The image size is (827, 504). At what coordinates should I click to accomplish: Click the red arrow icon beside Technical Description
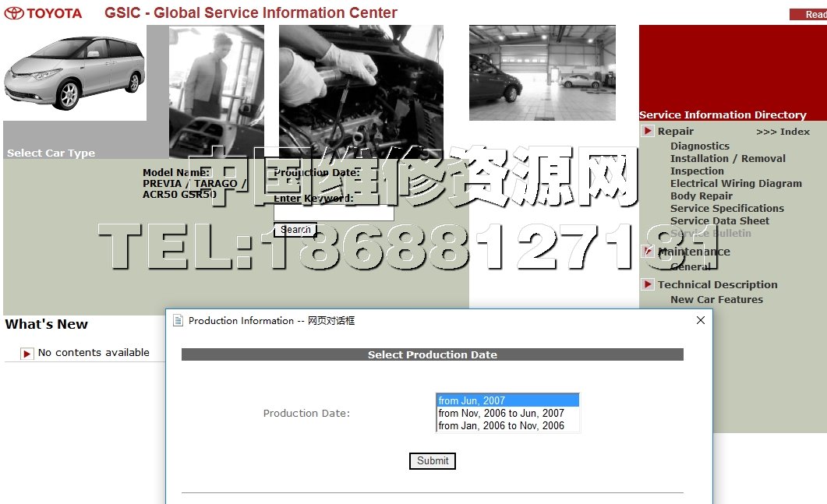tap(648, 284)
